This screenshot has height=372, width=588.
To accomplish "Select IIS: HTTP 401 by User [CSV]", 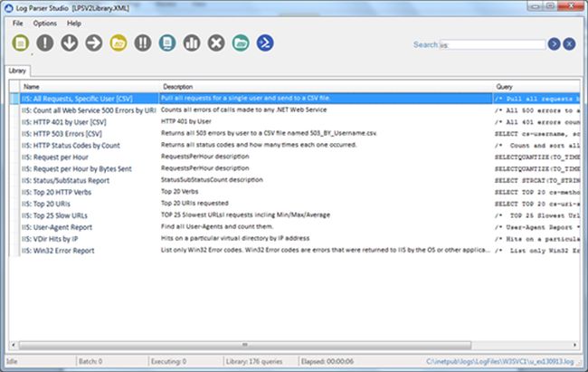I will coord(63,122).
